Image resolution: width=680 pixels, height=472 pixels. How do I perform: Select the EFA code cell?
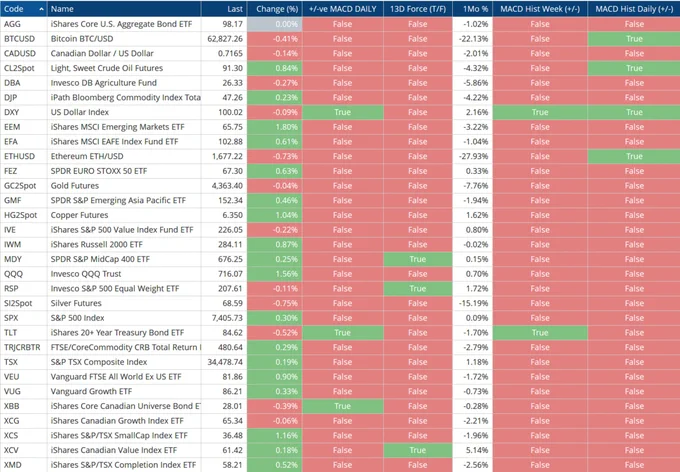24,141
